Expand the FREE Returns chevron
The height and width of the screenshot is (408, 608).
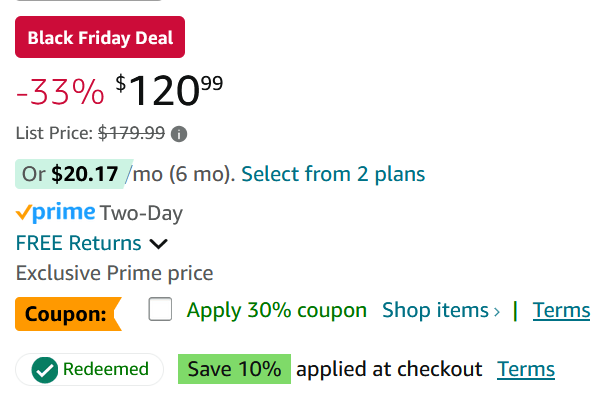coord(159,244)
